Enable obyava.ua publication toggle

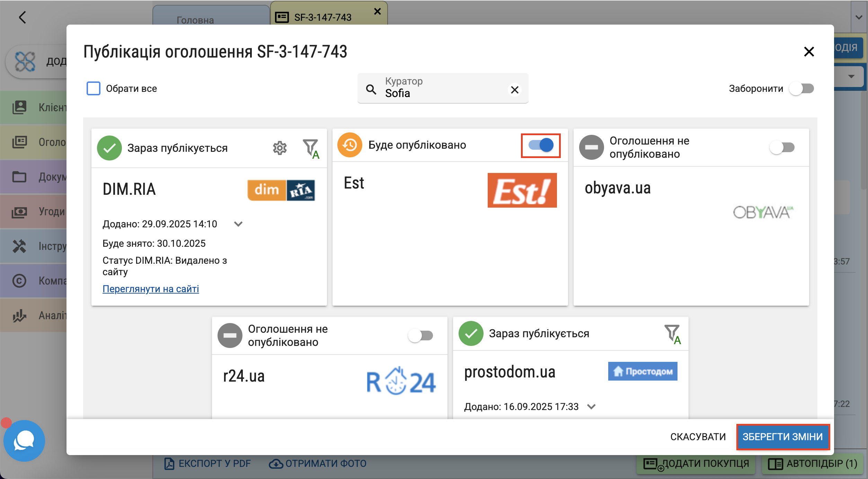[x=782, y=148]
